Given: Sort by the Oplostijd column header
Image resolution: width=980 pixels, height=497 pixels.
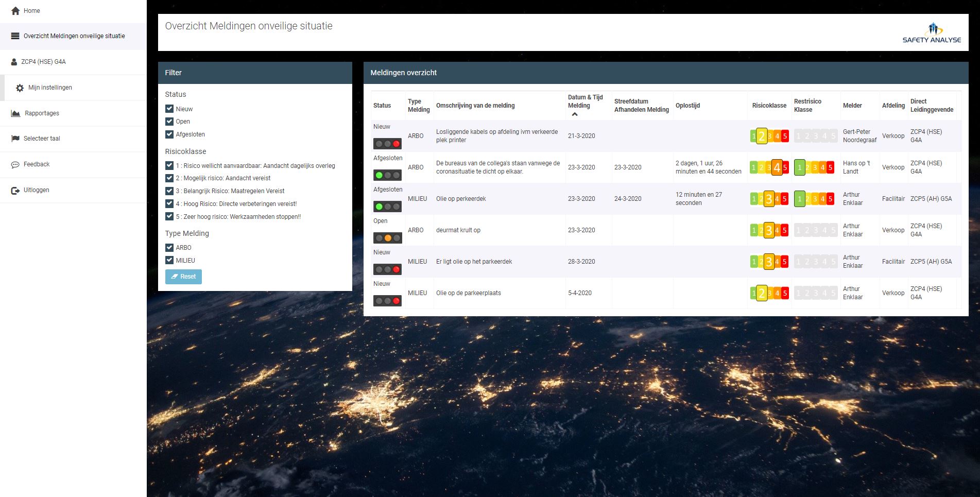Looking at the screenshot, I should (x=688, y=105).
